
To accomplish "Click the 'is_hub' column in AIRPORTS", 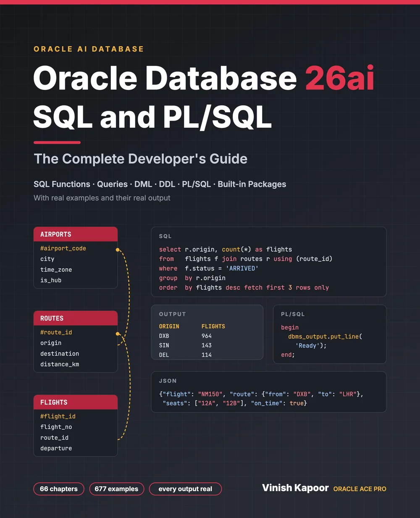I will 51,280.
